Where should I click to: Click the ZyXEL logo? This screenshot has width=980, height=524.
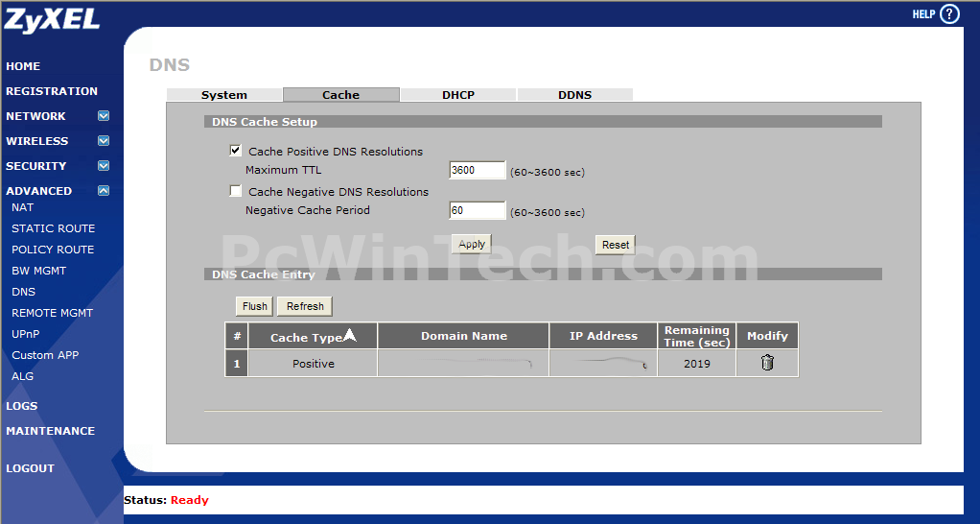(x=51, y=20)
